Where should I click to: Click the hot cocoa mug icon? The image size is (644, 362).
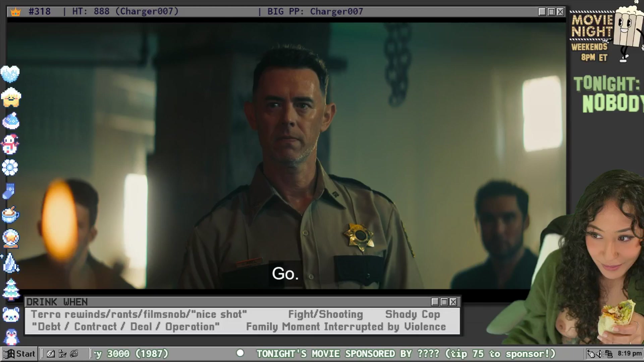pyautogui.click(x=10, y=215)
